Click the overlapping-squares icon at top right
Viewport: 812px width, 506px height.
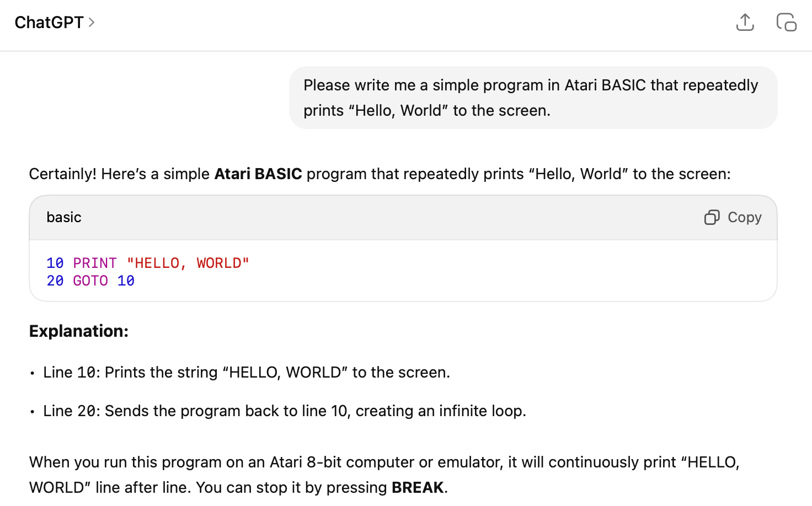pyautogui.click(x=786, y=22)
